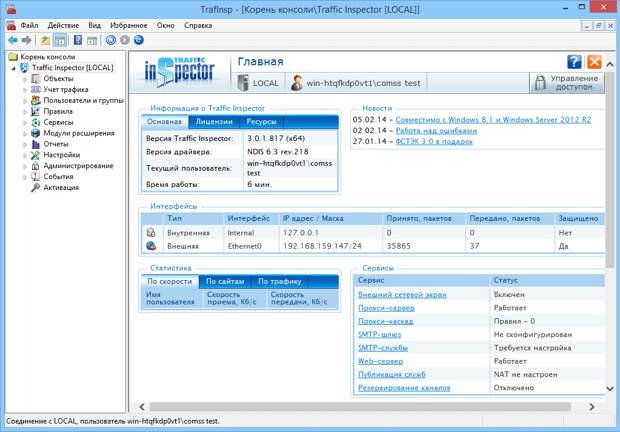Open the Web-сервер service link
The image size is (620, 432).
380,361
